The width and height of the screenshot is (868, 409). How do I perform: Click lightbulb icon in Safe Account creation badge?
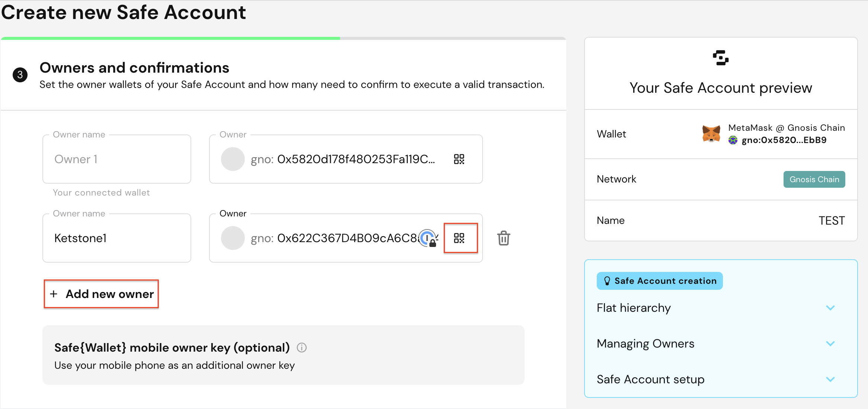(x=607, y=281)
